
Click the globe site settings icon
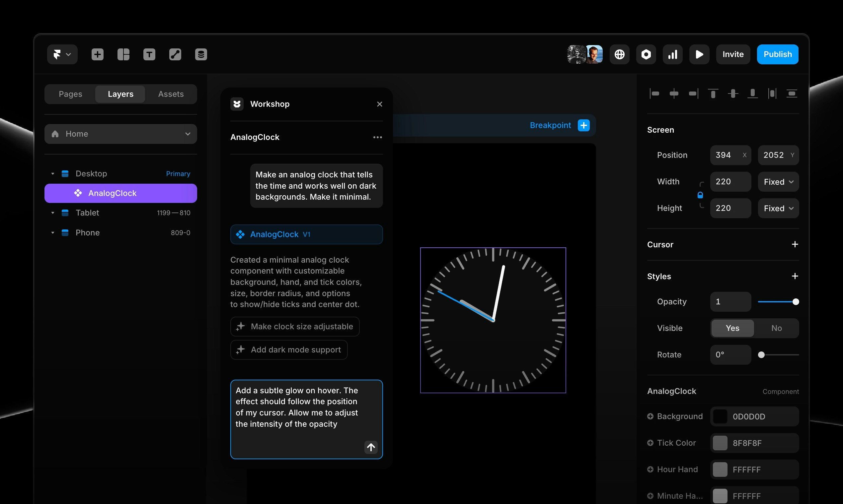pos(619,54)
